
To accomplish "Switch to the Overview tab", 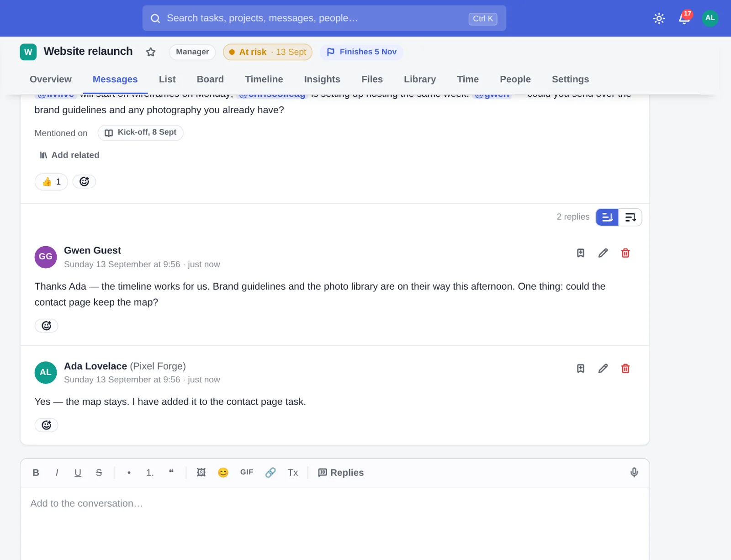I will (x=51, y=79).
